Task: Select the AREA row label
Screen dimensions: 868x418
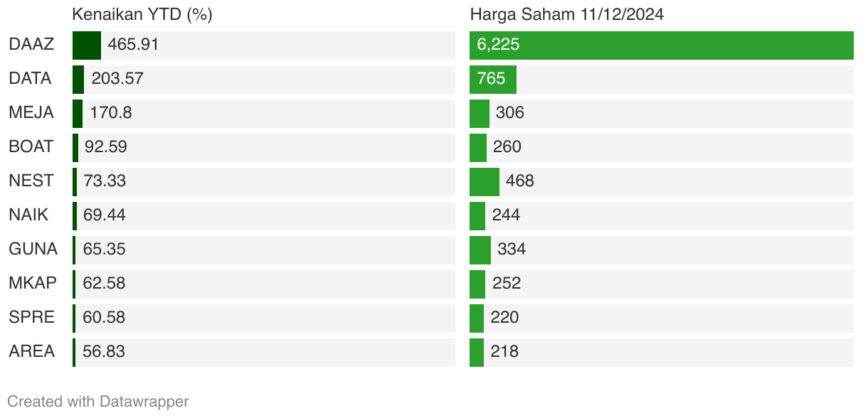Action: click(x=32, y=352)
